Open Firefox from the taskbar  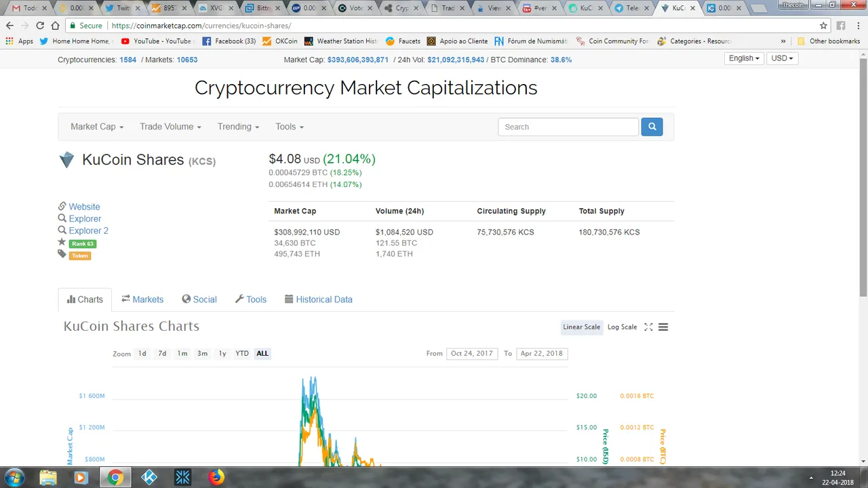pyautogui.click(x=216, y=478)
